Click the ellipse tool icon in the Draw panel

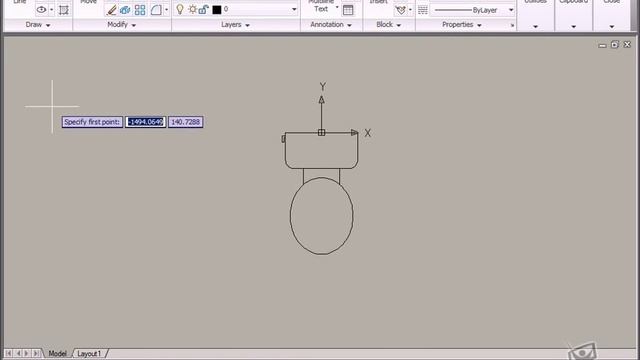tap(41, 9)
